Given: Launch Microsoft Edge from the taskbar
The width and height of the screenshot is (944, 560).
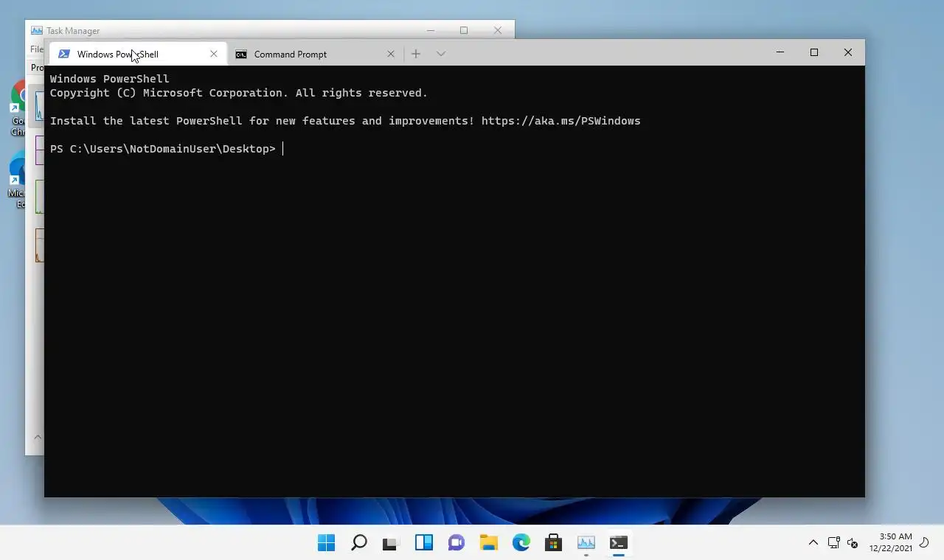Looking at the screenshot, I should point(521,543).
